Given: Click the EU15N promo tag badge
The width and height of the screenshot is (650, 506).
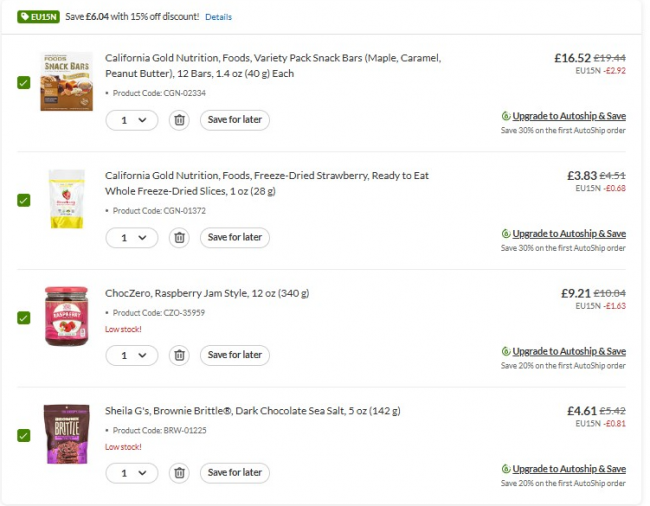Looking at the screenshot, I should pos(38,17).
